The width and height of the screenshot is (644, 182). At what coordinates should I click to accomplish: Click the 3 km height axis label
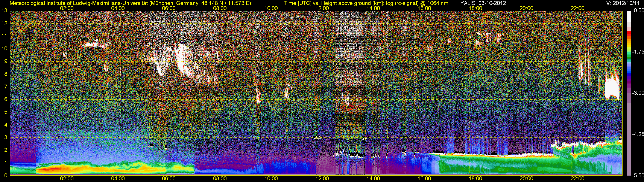click(6, 138)
